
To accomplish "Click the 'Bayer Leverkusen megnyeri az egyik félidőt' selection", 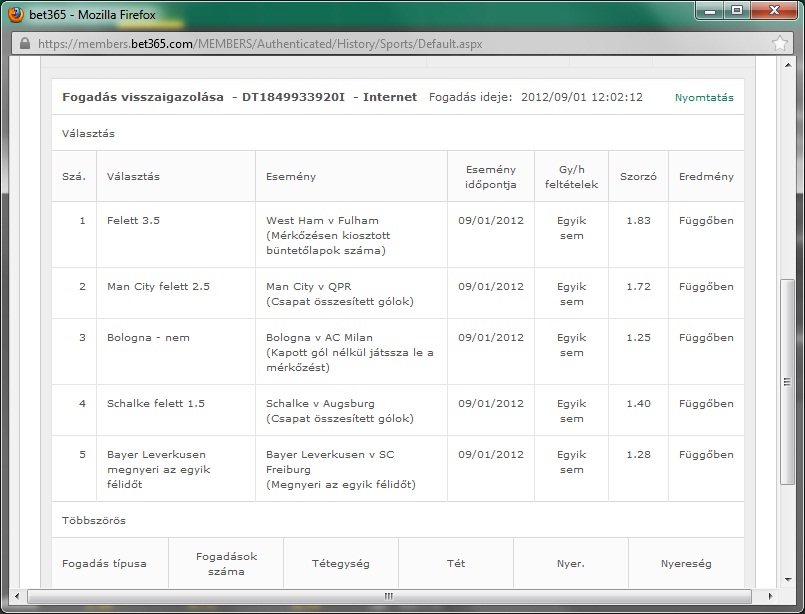I will tap(159, 469).
